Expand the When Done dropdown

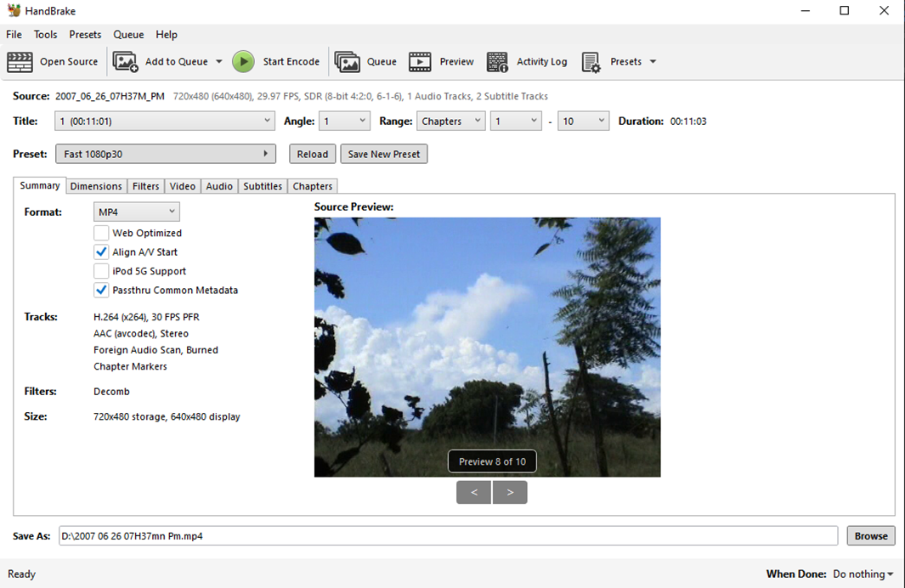tap(863, 574)
